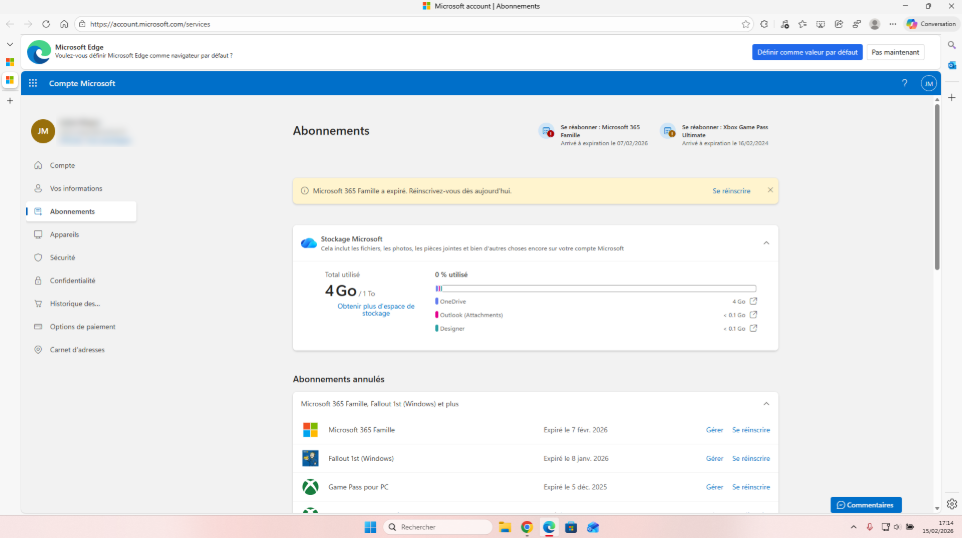Image resolution: width=962 pixels, height=538 pixels.
Task: Click Se réinscrire for Fallout 1st
Action: (x=751, y=458)
